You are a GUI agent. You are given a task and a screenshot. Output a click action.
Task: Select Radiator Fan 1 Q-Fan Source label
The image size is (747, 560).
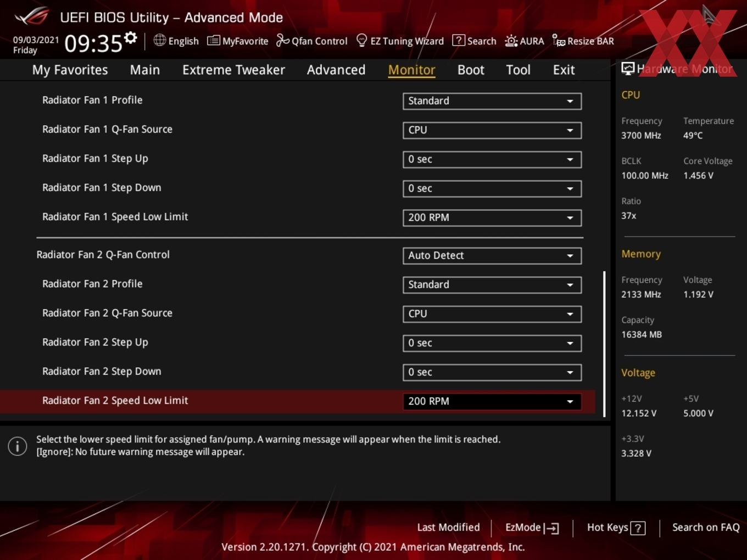click(x=107, y=129)
